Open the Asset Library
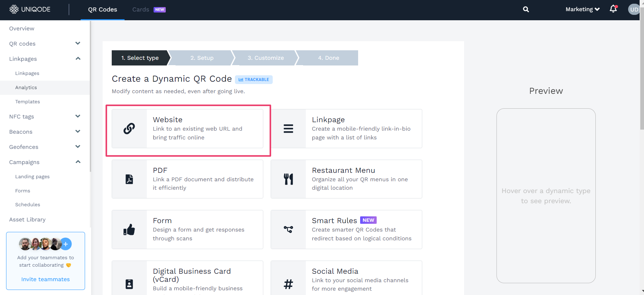 point(27,219)
